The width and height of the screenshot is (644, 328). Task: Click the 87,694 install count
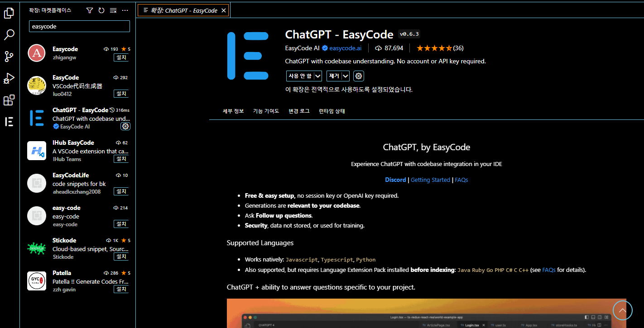389,48
